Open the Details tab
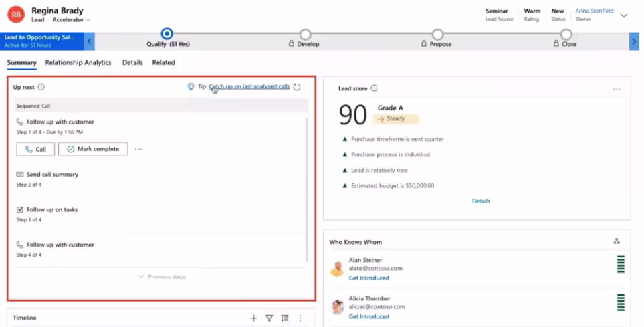644x327 pixels. [x=132, y=62]
